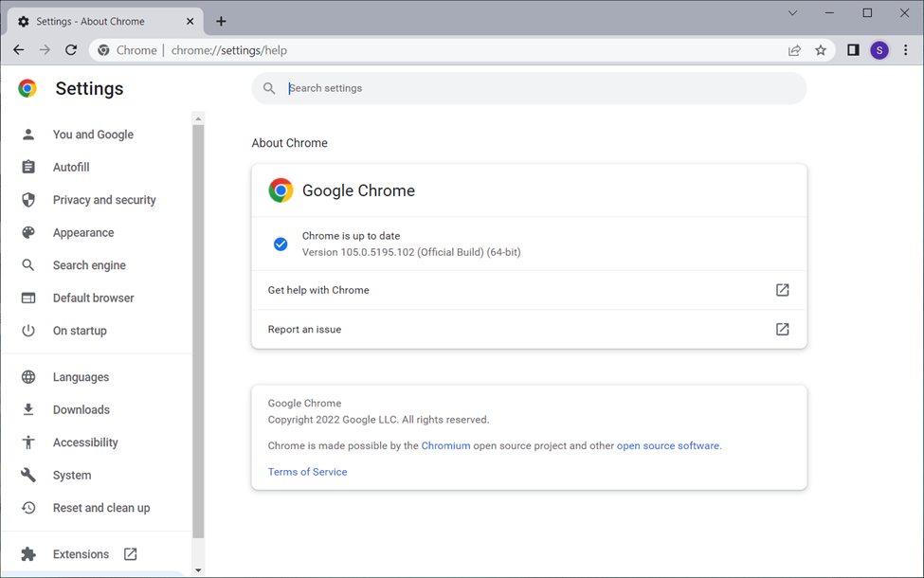Open the Extensions sidebar entry

[81, 554]
